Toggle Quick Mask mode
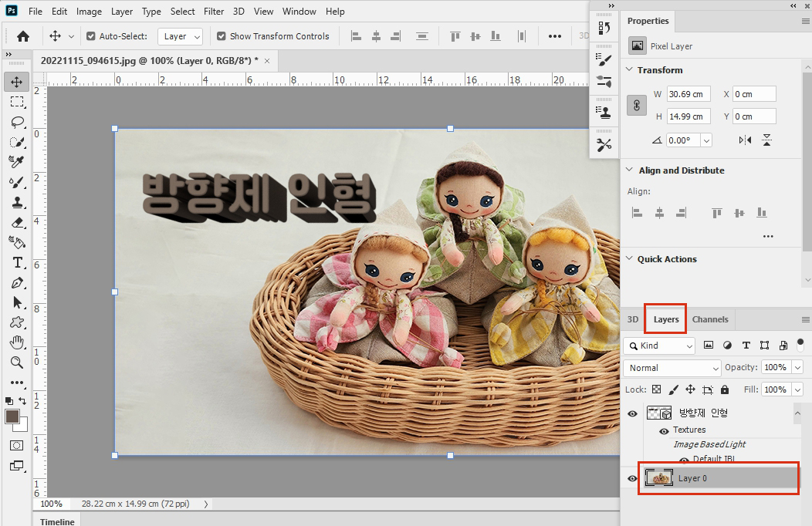812x526 pixels. (16, 445)
